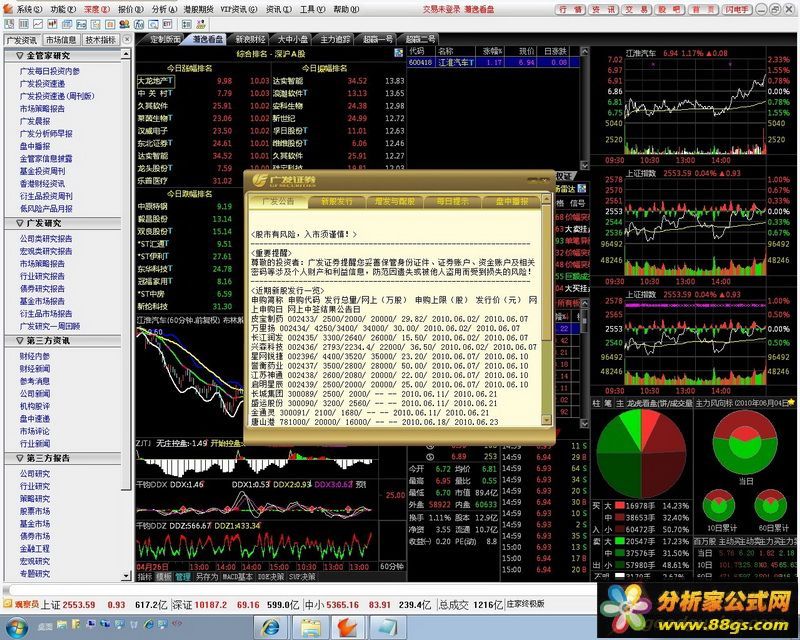Open the 功能 menu
This screenshot has width=800, height=640.
63,9
